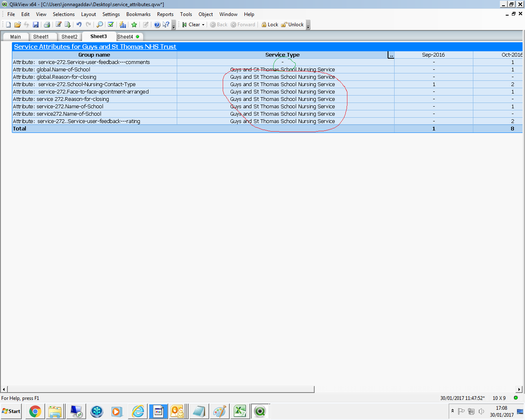The height and width of the screenshot is (420, 525).
Task: Open the Help menu
Action: [x=249, y=14]
